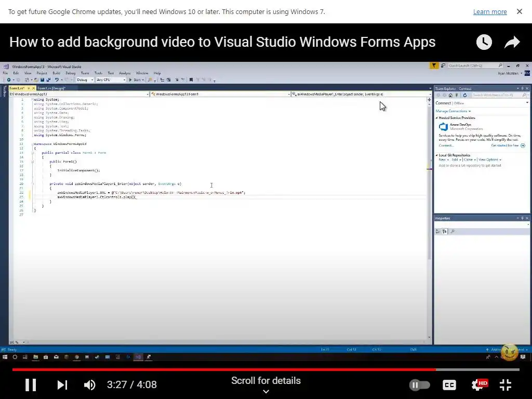Open the Clone dropdown link
Image resolution: width=532 pixels, height=399 pixels.
470,160
